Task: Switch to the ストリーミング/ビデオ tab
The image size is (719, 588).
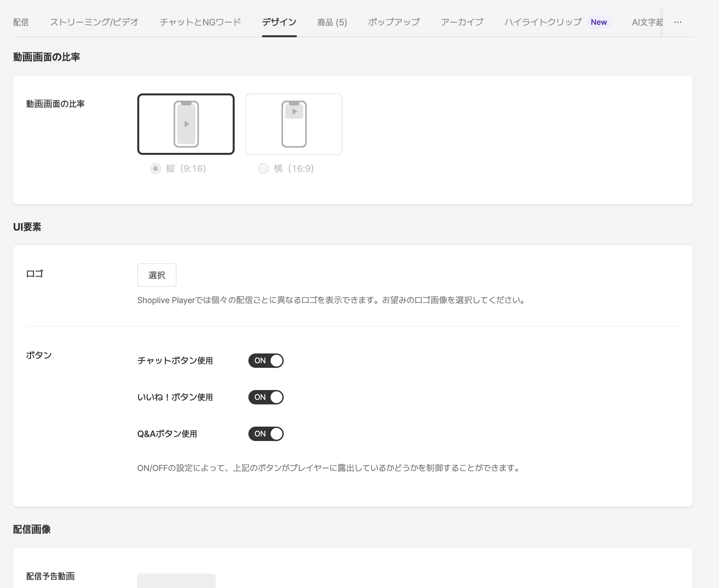Action: (x=94, y=22)
